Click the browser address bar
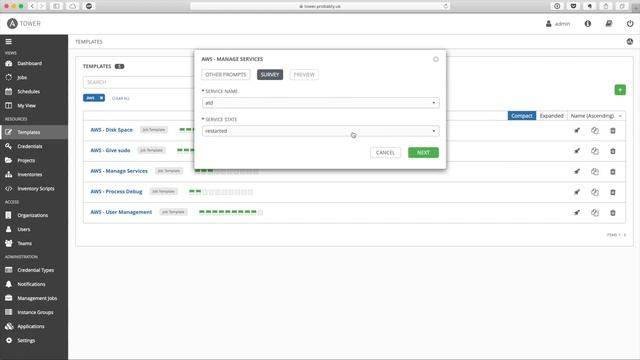This screenshot has width=640, height=360. 320,6
